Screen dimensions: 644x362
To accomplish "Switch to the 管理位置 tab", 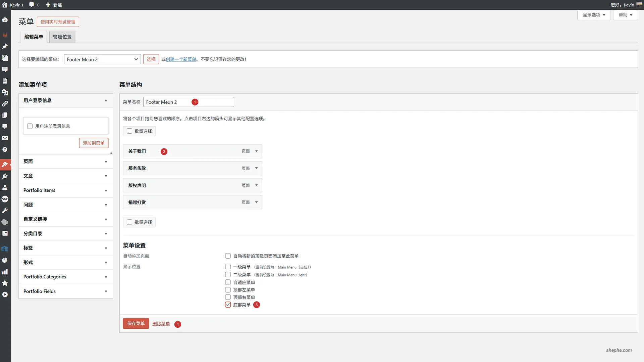I will click(x=62, y=37).
